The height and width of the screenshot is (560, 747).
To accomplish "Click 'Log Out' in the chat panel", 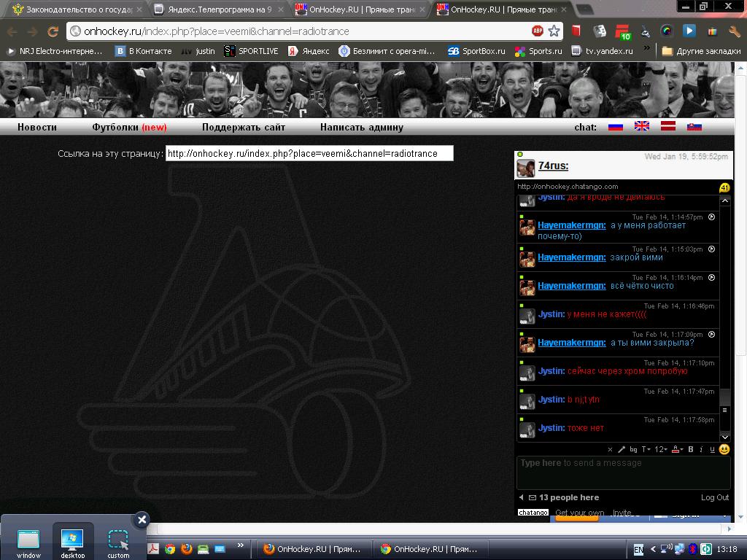I will click(715, 497).
